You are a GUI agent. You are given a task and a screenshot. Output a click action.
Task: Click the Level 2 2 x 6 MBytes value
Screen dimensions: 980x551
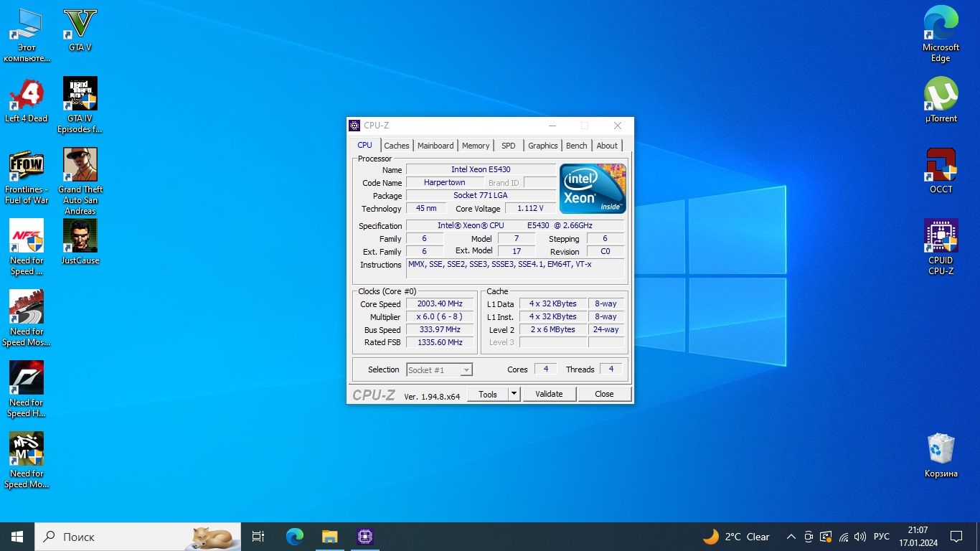[x=552, y=329]
